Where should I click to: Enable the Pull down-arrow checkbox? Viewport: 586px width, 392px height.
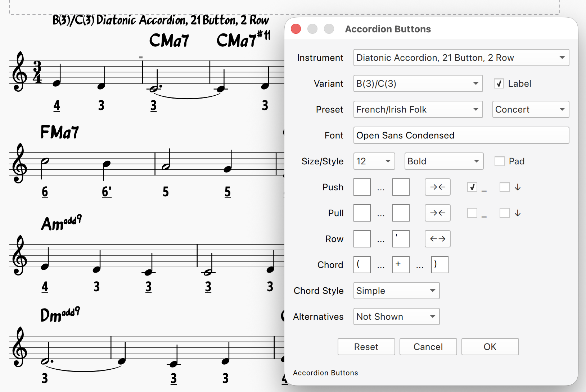pos(504,213)
